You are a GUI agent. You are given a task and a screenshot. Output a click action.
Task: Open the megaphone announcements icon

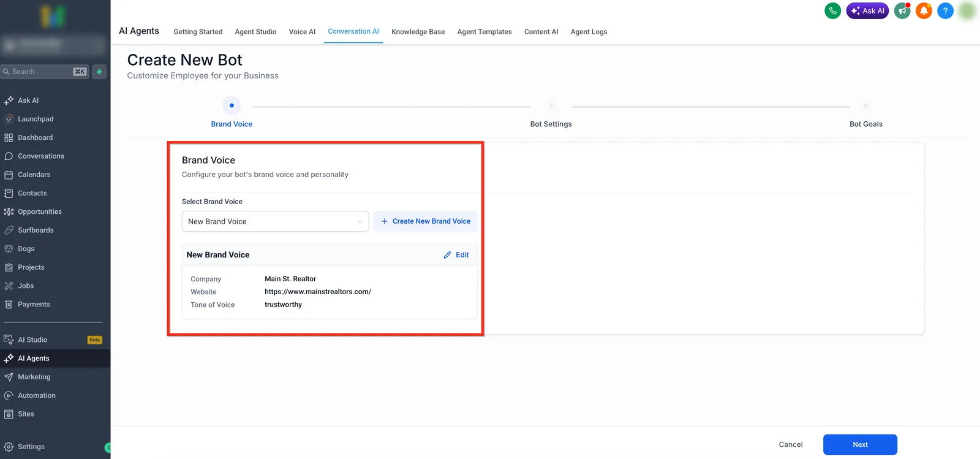[902, 10]
